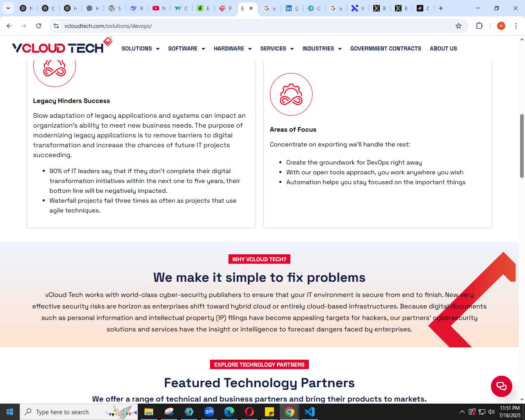The height and width of the screenshot is (420, 525).
Task: Open the About Us page
Action: [x=443, y=48]
